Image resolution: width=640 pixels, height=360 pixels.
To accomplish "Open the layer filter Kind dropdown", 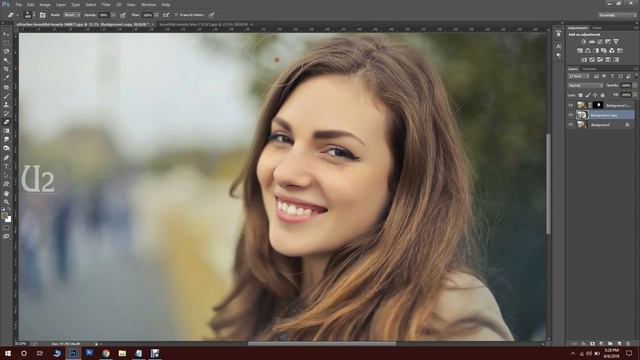I will (x=578, y=76).
